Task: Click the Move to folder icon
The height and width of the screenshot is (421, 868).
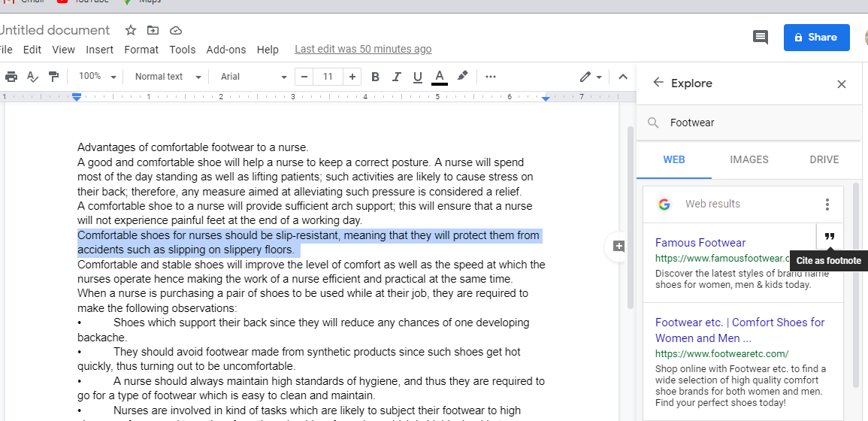Action: (x=153, y=31)
